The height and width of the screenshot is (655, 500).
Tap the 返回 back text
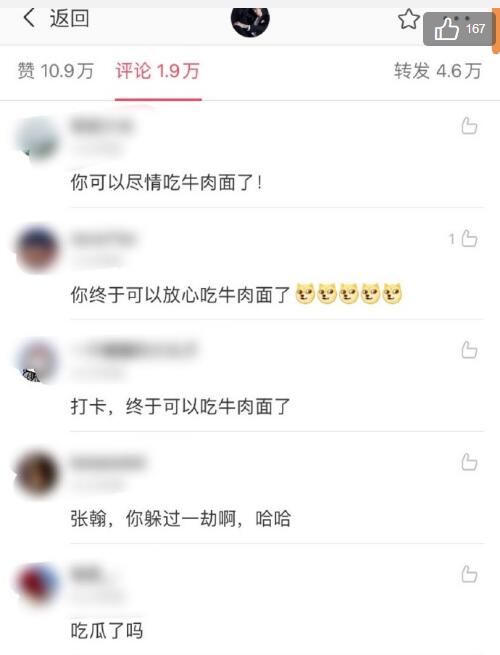point(69,18)
